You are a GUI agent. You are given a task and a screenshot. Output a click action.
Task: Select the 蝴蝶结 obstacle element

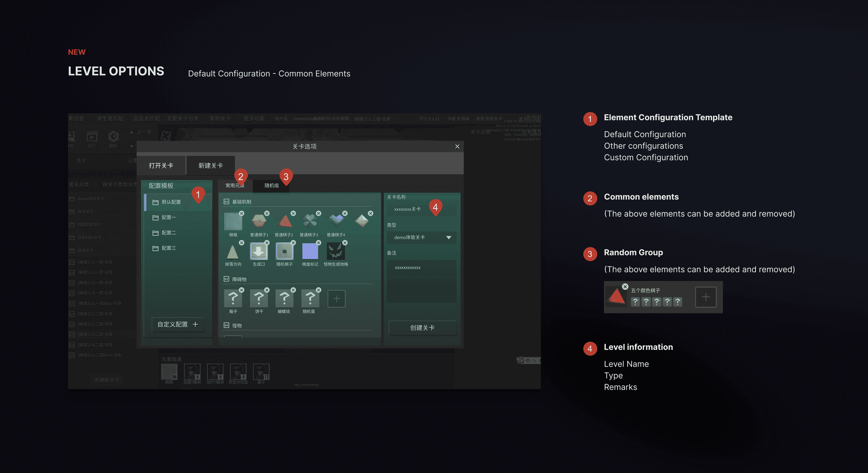pos(284,298)
